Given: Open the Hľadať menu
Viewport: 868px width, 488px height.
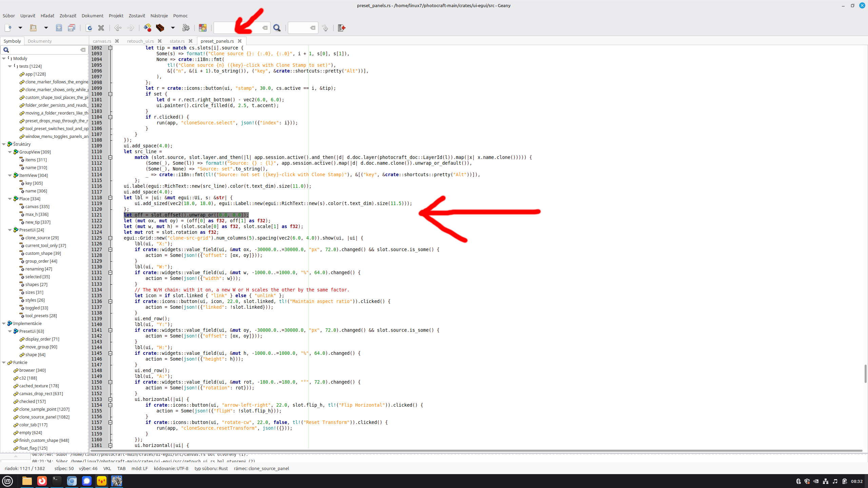Looking at the screenshot, I should (x=47, y=16).
